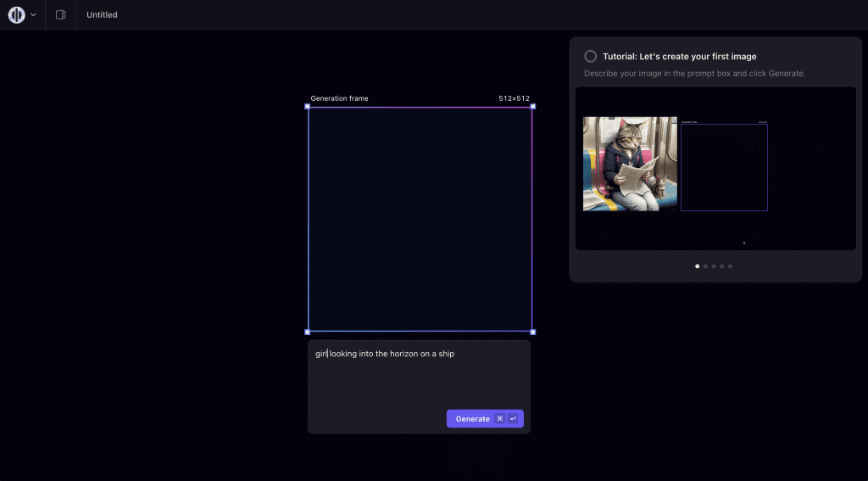Go to the second tutorial pagination dot
The width and height of the screenshot is (868, 481).
[705, 266]
